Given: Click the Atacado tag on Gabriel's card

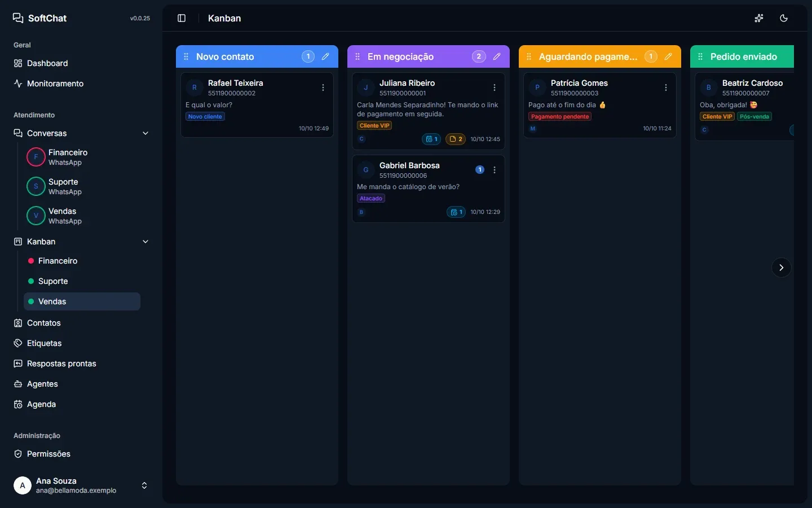Looking at the screenshot, I should point(371,198).
